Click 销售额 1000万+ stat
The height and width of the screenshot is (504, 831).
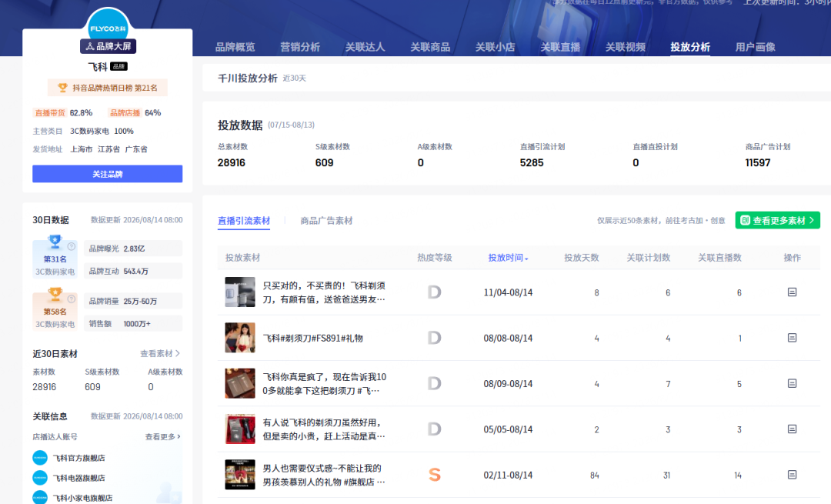133,323
